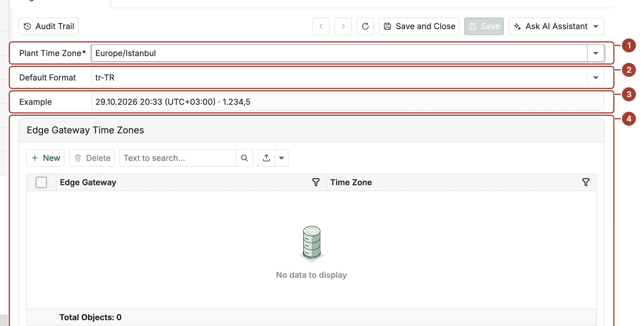Image resolution: width=644 pixels, height=326 pixels.
Task: Click the tr-TR format field
Action: coord(339,78)
